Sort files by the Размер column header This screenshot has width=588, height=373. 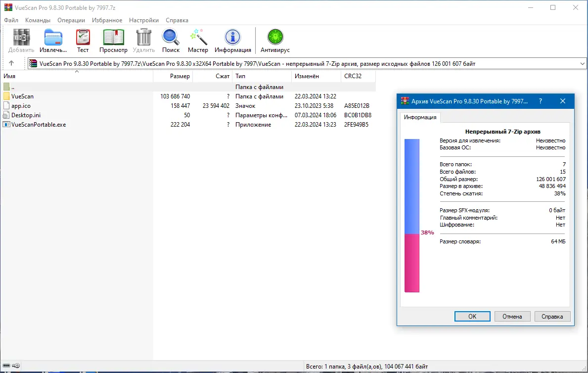tap(181, 76)
